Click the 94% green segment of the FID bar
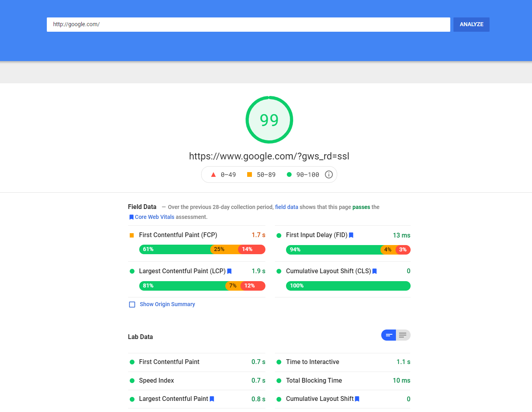Screen dimensions: 532x412 coord(333,250)
